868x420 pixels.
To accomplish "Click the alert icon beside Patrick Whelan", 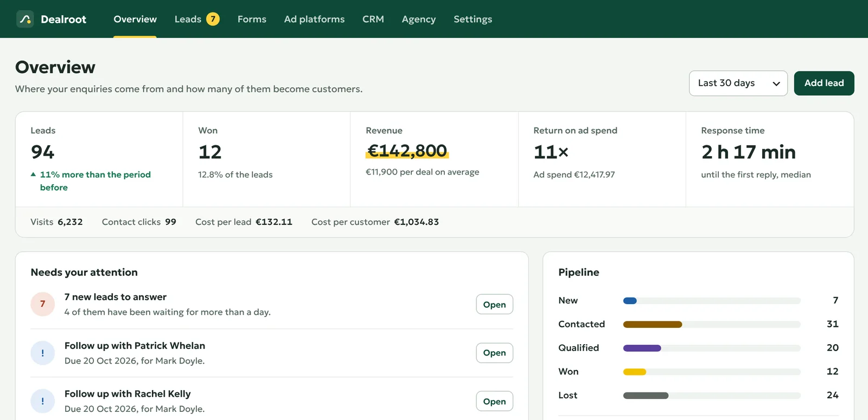I will (43, 353).
